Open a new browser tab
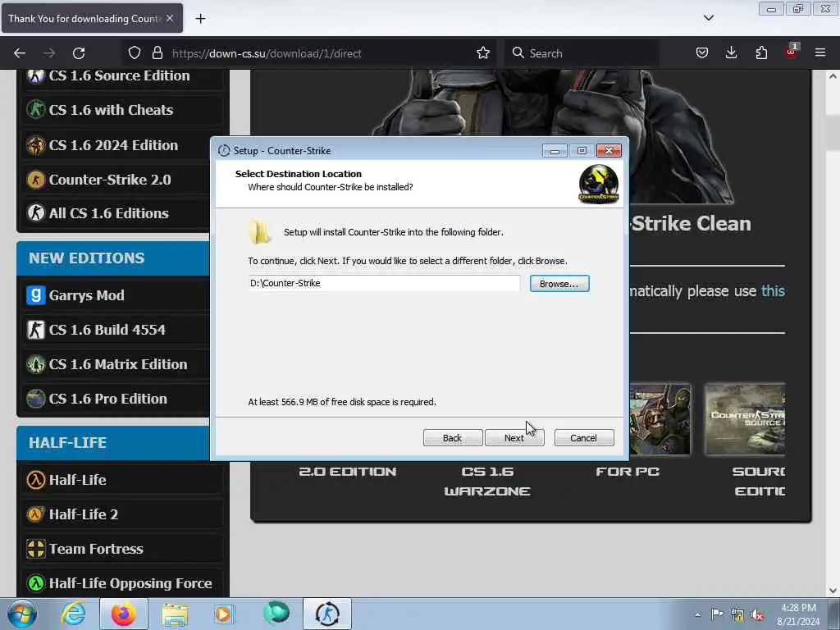Screen dimensions: 840x630 tap(200, 19)
